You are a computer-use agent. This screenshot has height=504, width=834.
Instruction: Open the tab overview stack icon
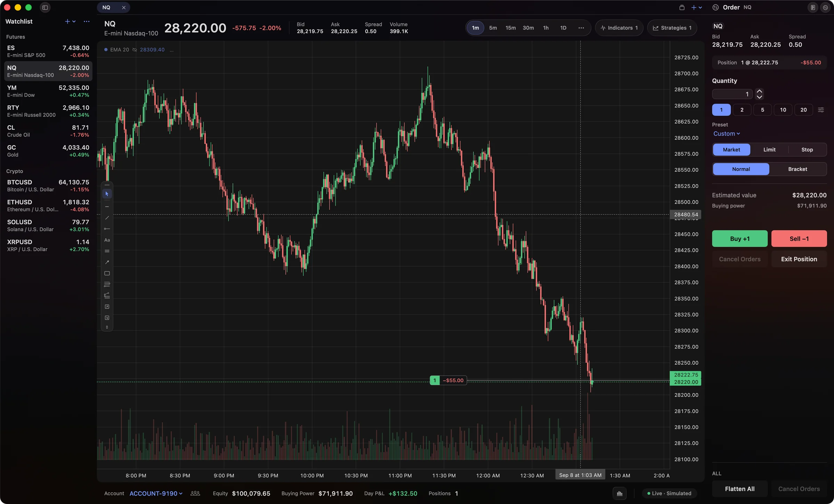(681, 7)
